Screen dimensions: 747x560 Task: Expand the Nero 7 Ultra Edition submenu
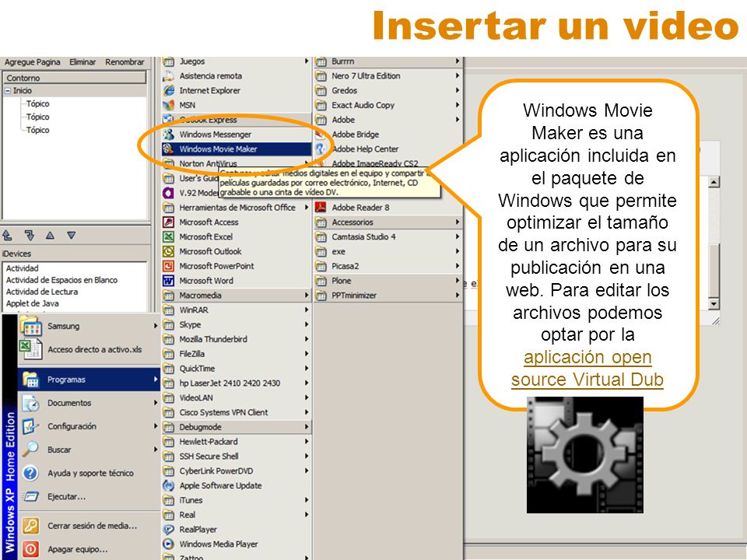[388, 75]
